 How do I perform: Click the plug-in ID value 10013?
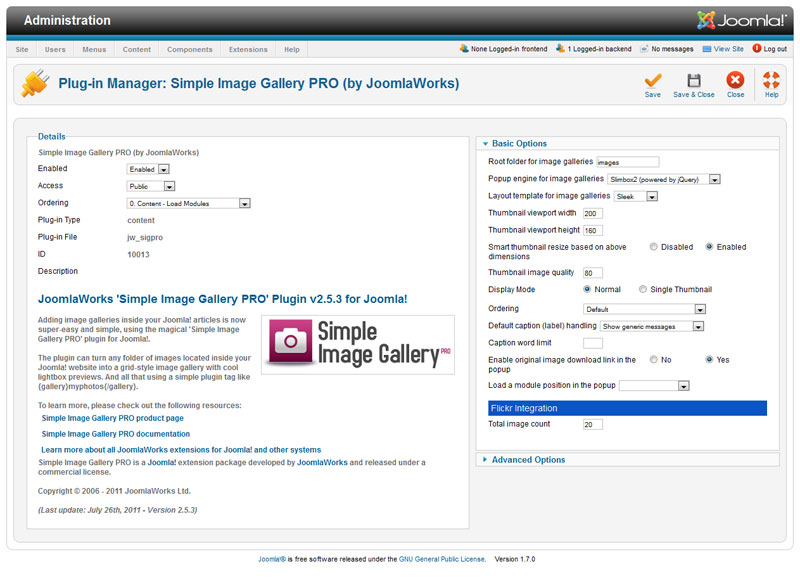click(138, 255)
